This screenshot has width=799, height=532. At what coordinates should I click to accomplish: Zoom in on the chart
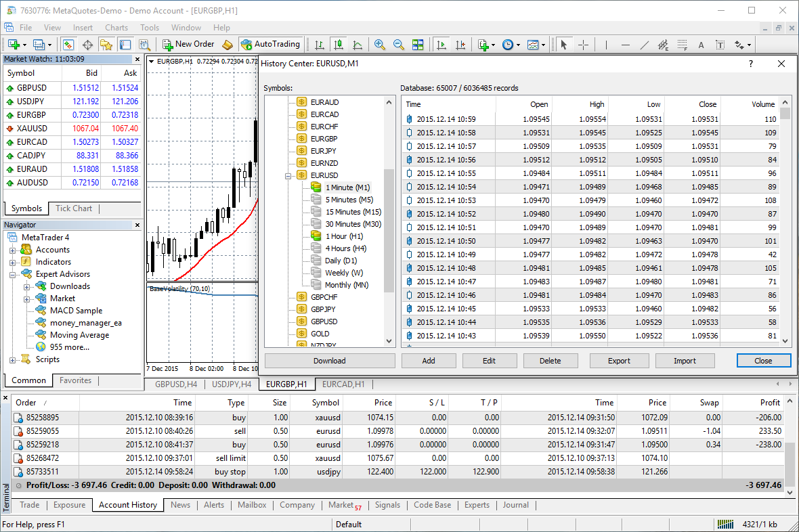coord(380,45)
